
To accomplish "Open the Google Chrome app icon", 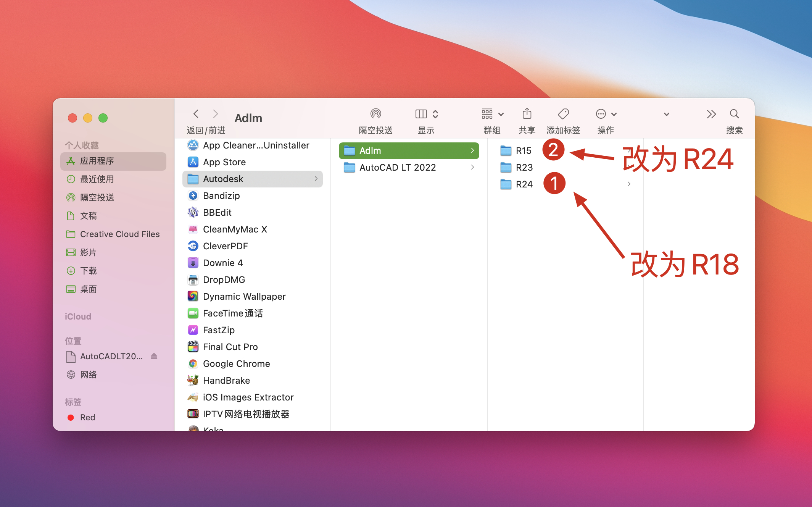I will (x=193, y=363).
